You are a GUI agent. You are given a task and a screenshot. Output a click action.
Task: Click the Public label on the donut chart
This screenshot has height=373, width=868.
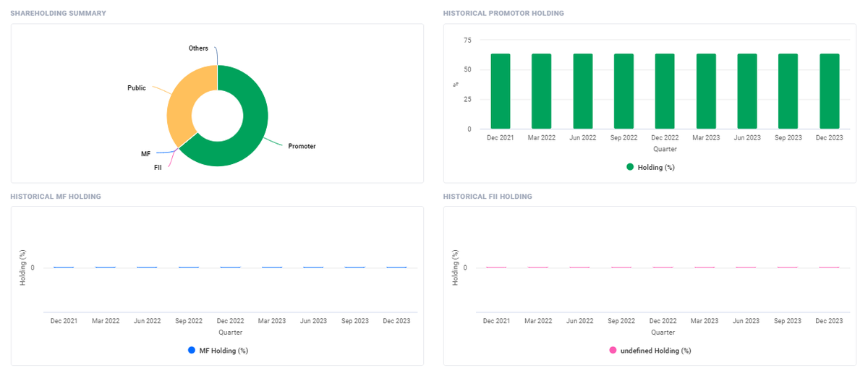click(x=137, y=88)
